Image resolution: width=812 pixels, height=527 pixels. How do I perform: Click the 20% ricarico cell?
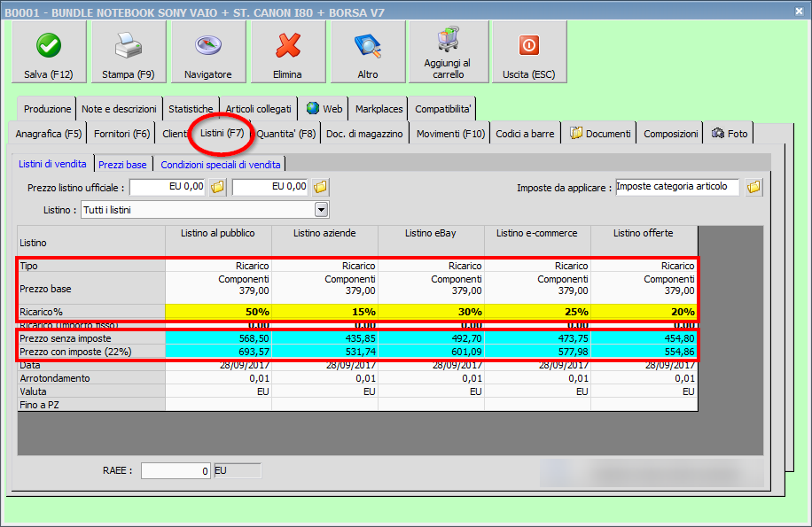pyautogui.click(x=644, y=312)
